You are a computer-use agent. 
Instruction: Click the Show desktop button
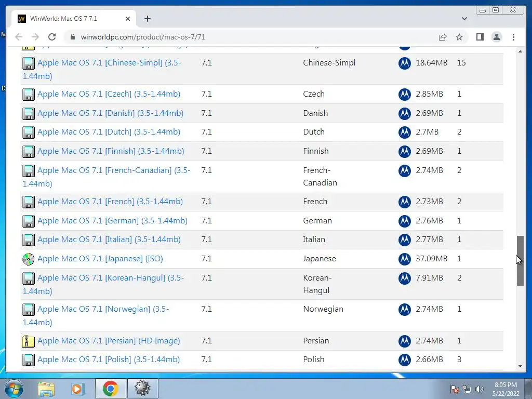pyautogui.click(x=528, y=389)
